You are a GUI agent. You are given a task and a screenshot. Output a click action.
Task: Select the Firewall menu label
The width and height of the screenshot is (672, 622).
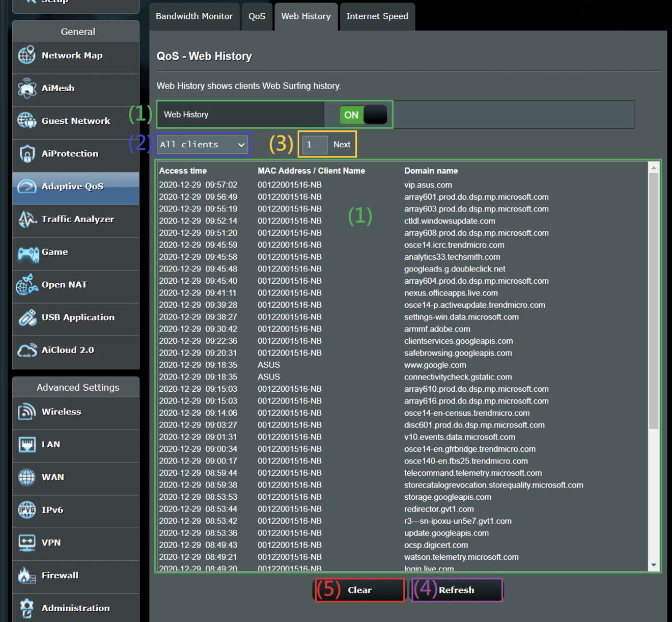[60, 575]
